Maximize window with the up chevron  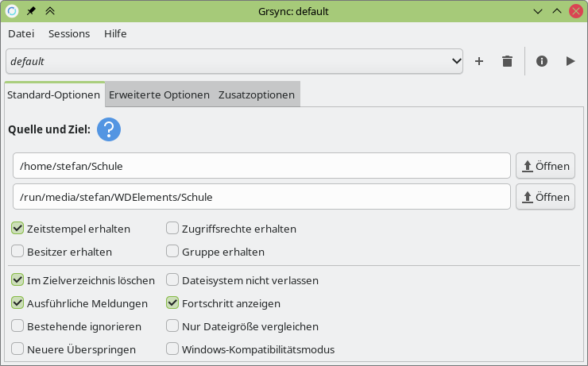557,11
